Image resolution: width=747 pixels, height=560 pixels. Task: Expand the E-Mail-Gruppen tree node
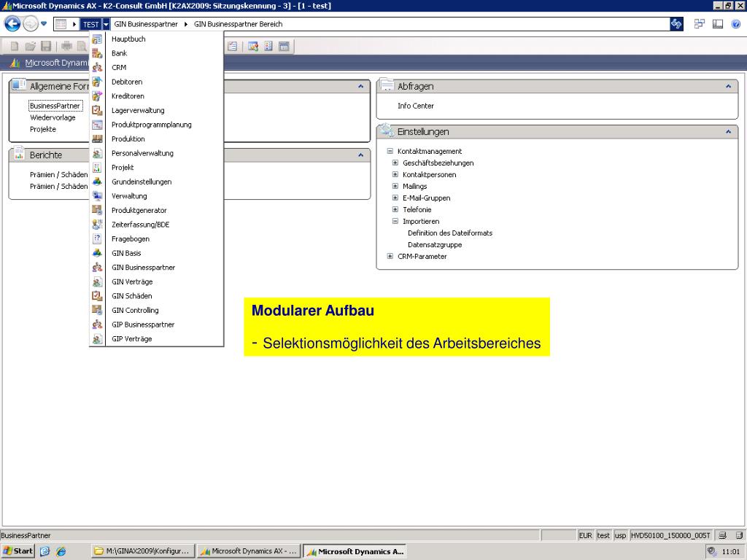pyautogui.click(x=395, y=198)
